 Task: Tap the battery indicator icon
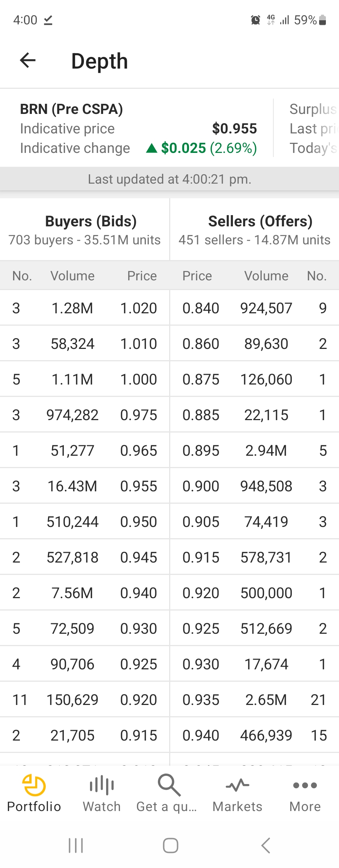click(x=322, y=20)
